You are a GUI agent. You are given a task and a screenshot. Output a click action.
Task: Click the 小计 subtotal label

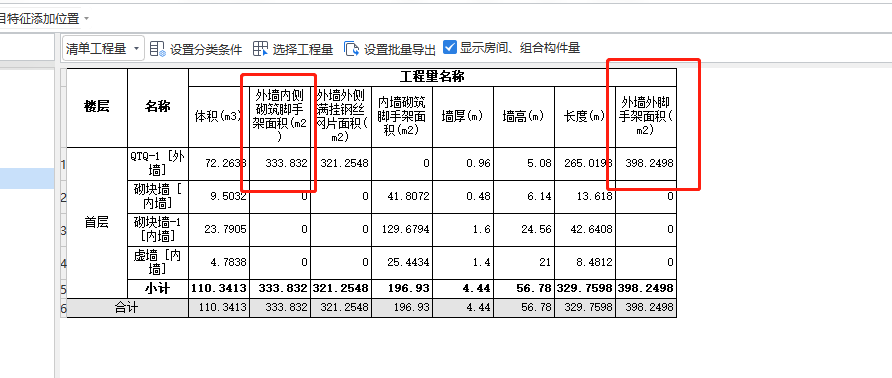[x=158, y=289]
